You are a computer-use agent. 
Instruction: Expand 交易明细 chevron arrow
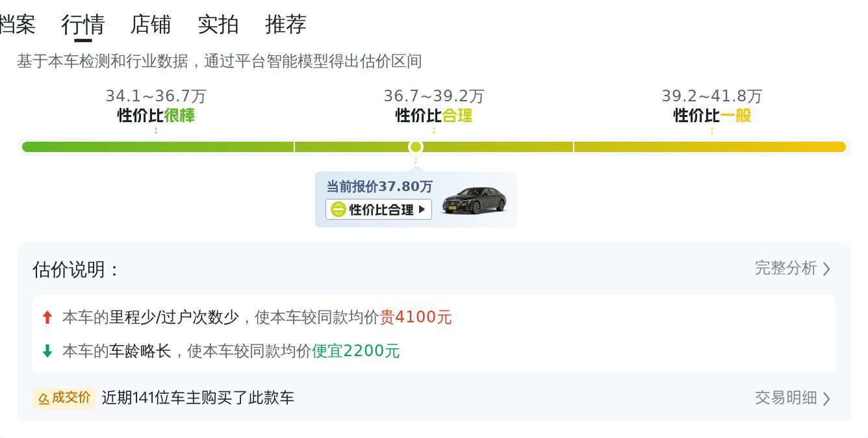coord(826,398)
